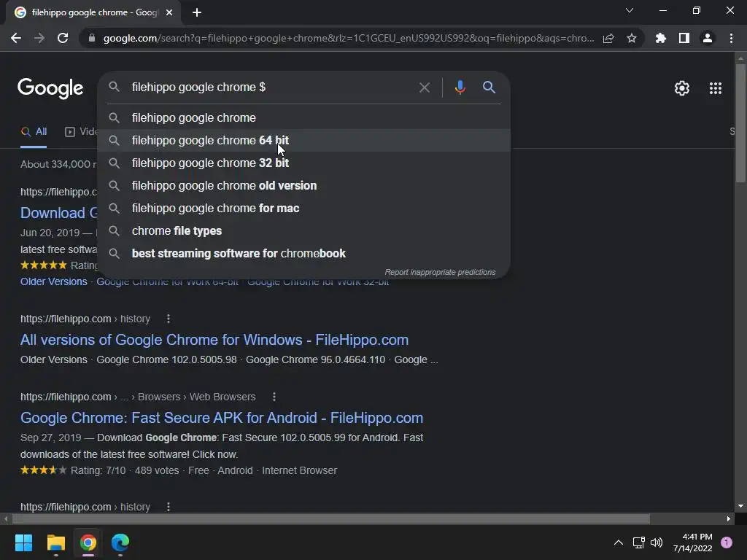Open 'All versions of Google Chrome for Windows' result

point(214,340)
